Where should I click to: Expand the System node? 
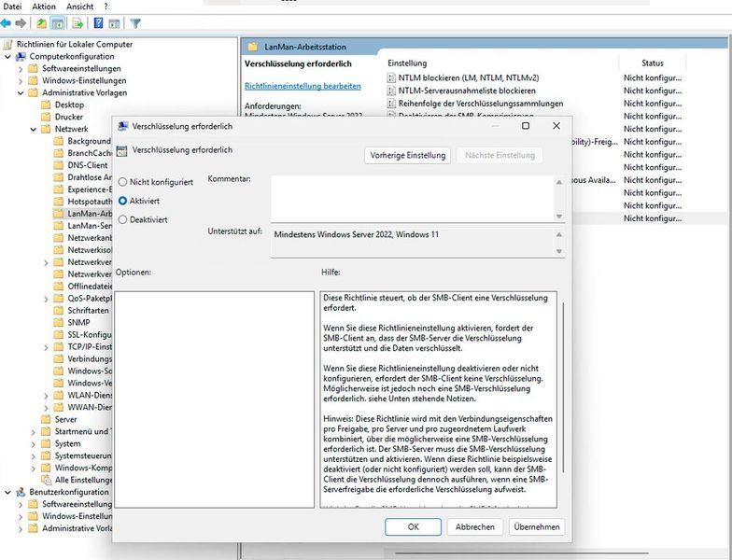point(34,444)
